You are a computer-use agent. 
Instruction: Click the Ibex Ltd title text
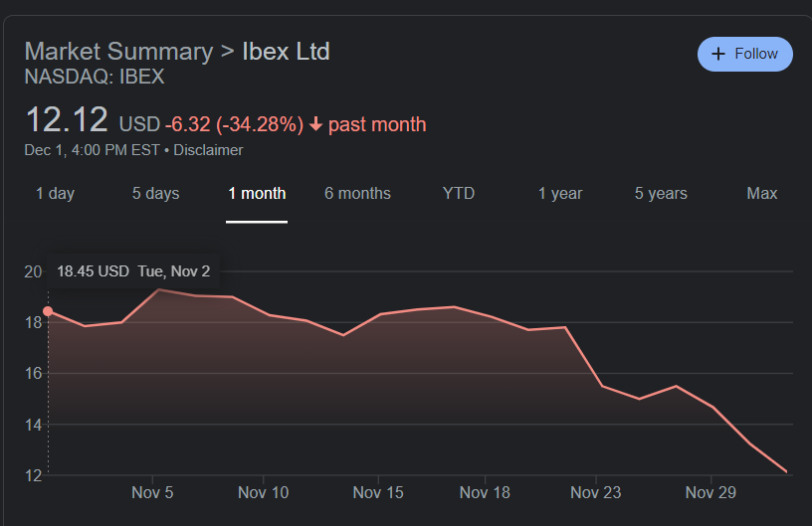(x=286, y=51)
